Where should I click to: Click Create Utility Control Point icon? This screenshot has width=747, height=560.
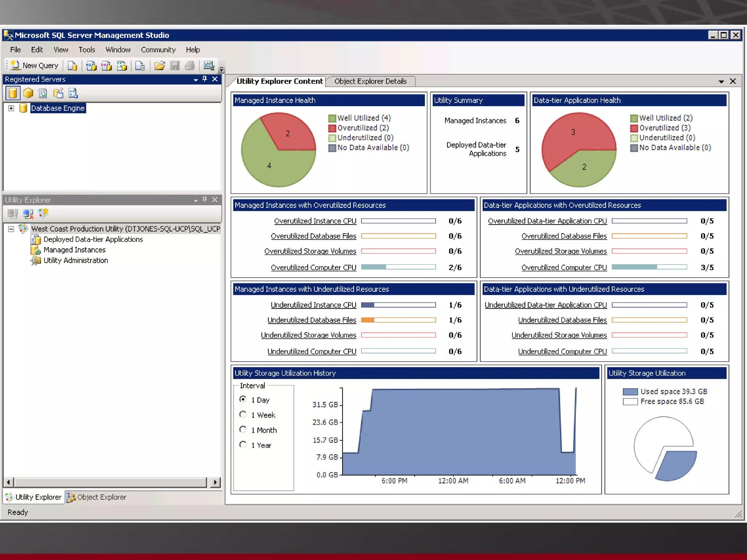[43, 213]
